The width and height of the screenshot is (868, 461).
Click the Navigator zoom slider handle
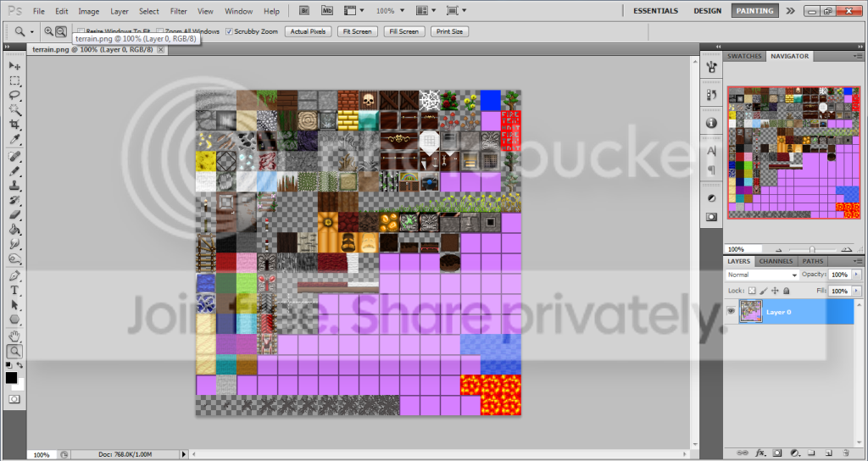pos(811,249)
